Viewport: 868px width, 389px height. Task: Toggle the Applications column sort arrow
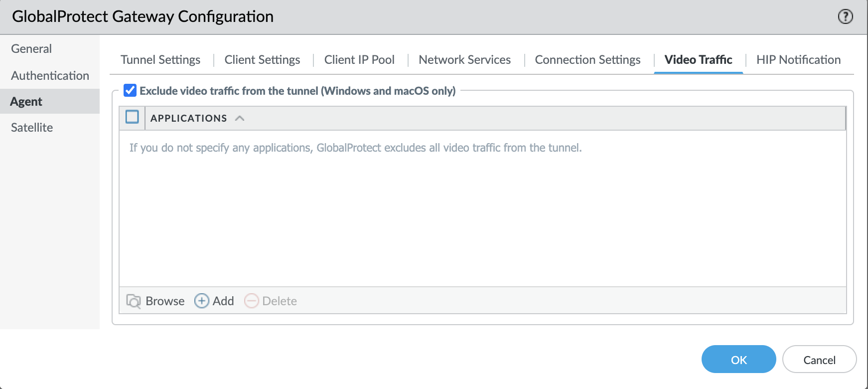coord(240,118)
